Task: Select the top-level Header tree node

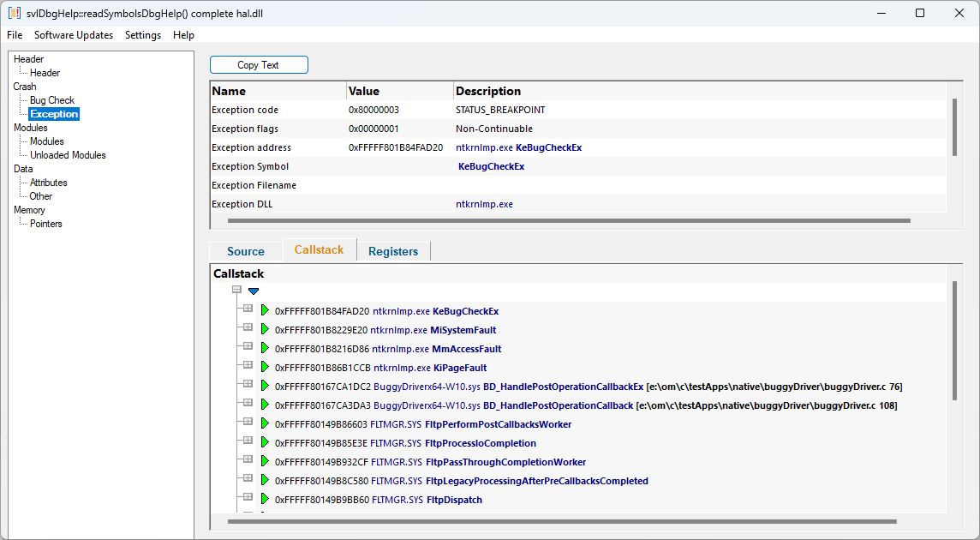Action: [x=29, y=59]
